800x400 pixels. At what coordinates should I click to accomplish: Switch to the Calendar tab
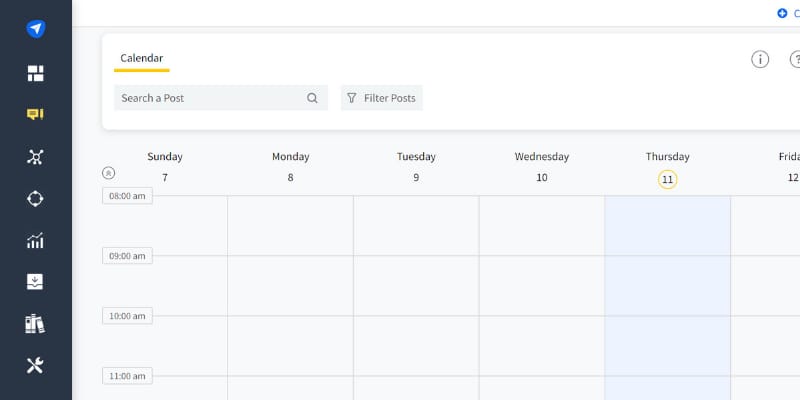tap(141, 58)
